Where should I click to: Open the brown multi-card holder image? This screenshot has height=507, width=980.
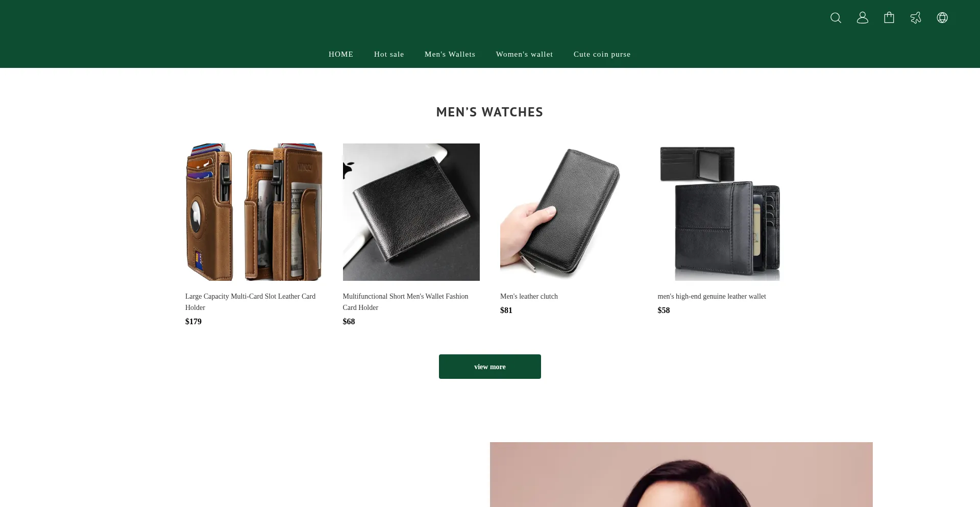point(254,212)
